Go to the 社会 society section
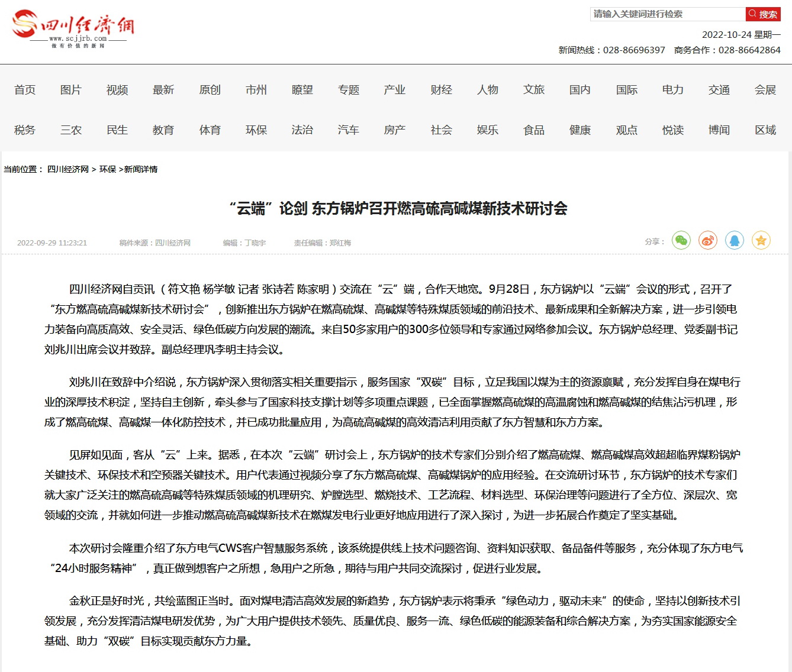 point(442,130)
